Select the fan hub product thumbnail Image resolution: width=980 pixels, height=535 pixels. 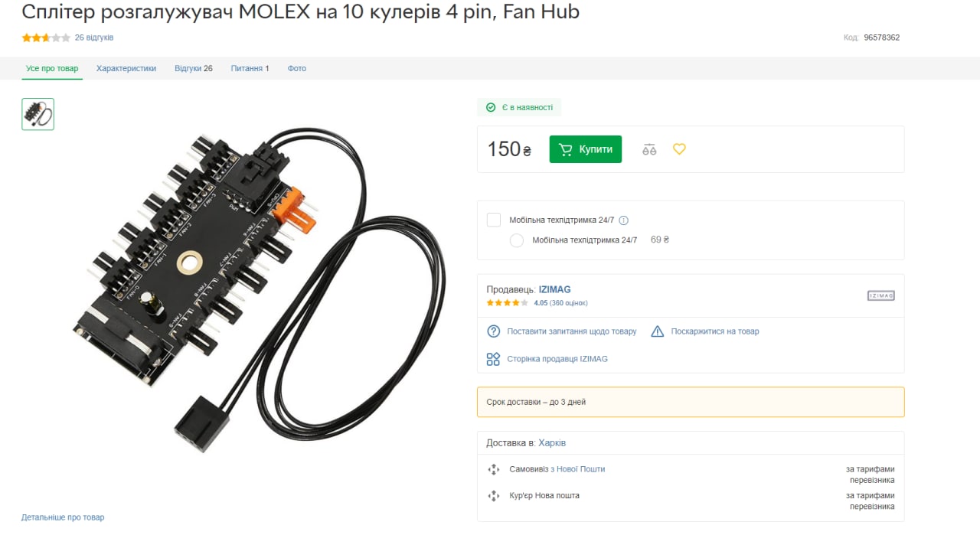point(38,114)
